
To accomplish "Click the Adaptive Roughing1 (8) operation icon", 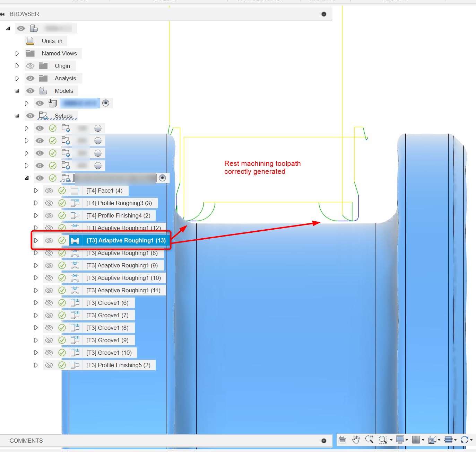I will click(x=75, y=253).
